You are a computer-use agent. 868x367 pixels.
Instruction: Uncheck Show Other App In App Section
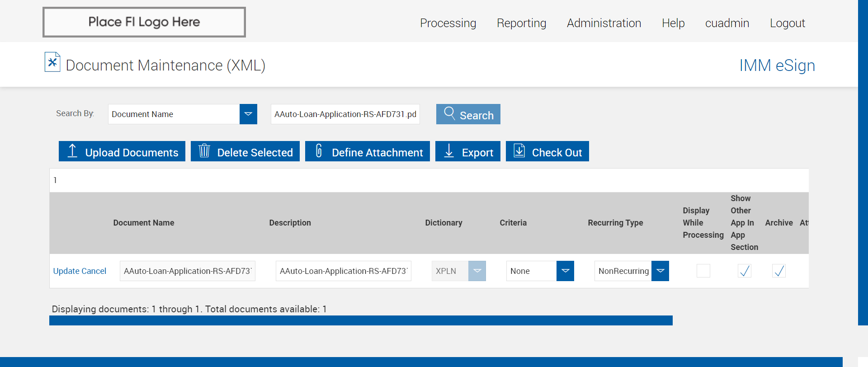click(x=744, y=271)
